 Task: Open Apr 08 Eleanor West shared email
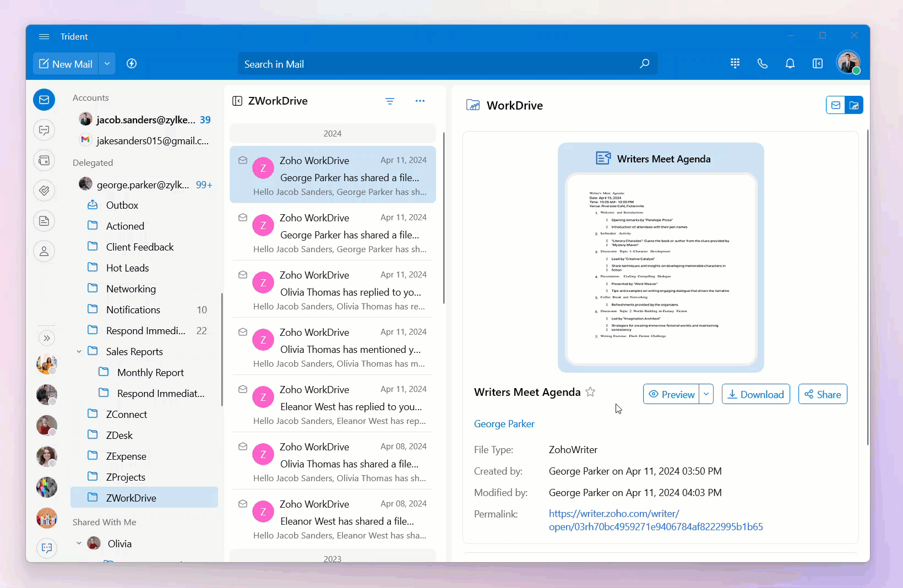point(333,518)
